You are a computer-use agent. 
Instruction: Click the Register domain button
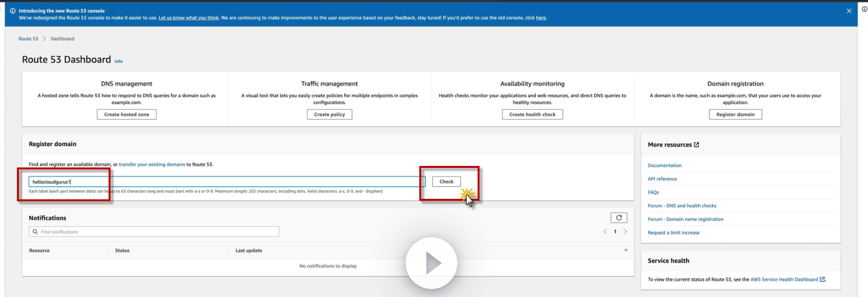[736, 115]
